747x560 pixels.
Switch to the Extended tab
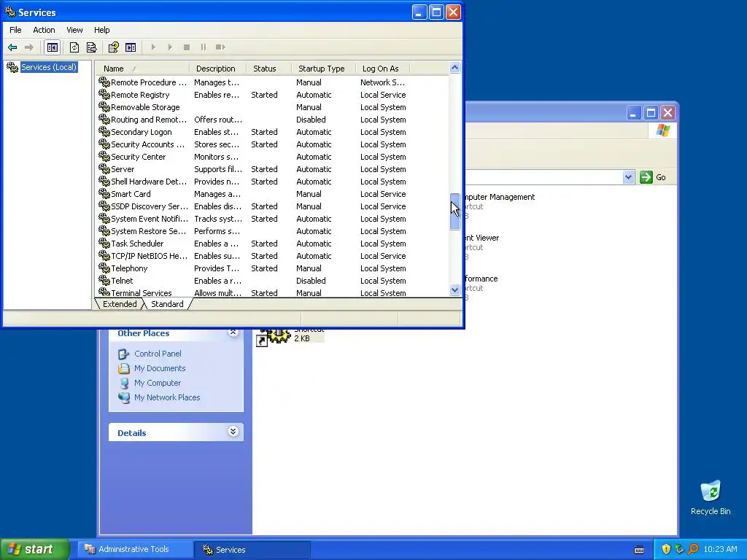tap(120, 304)
